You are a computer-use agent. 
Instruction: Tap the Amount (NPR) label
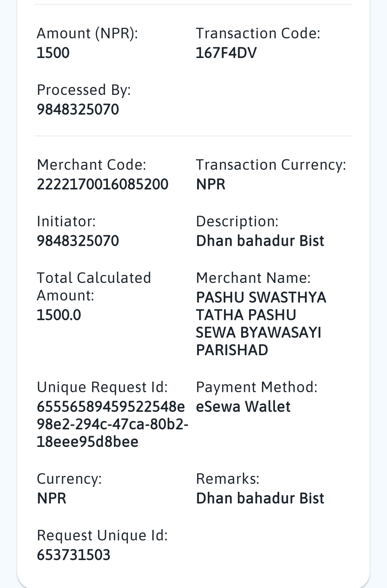(x=87, y=34)
